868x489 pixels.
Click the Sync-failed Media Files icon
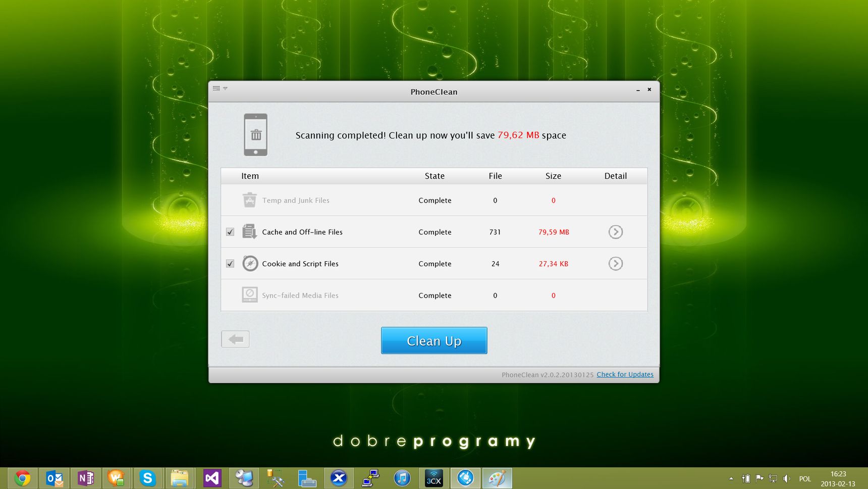[x=249, y=295]
